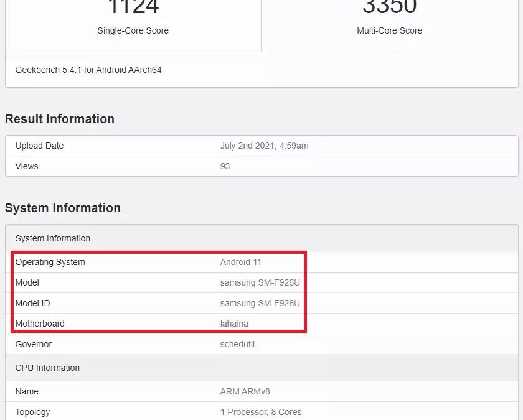Image resolution: width=523 pixels, height=420 pixels.
Task: Click the Model value samsung SM-F926U
Action: (x=261, y=282)
